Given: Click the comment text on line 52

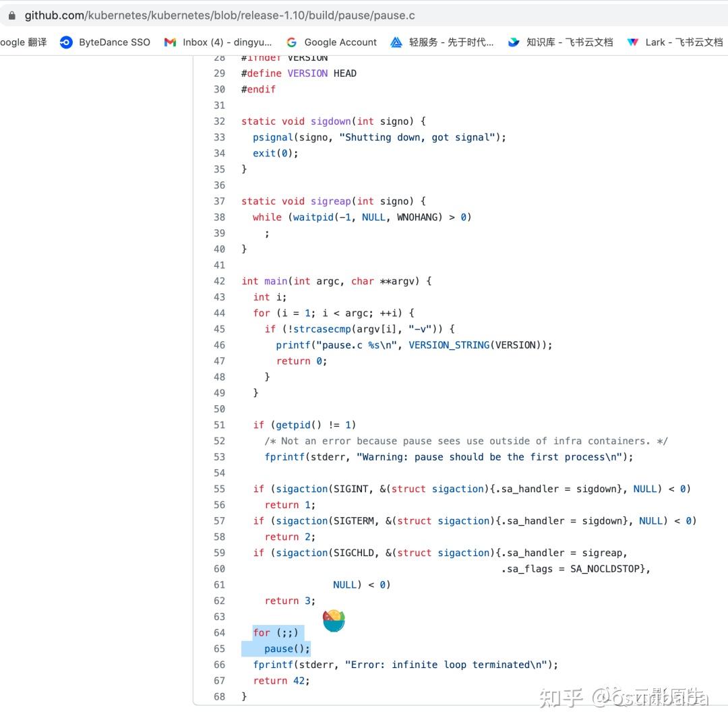Looking at the screenshot, I should point(466,441).
